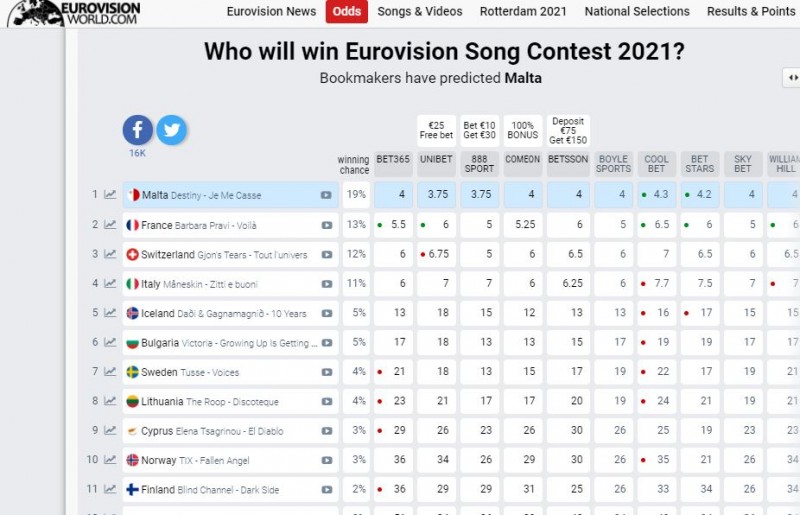This screenshot has width=800, height=515.
Task: Open the odds history chart for Iceland
Action: point(110,313)
